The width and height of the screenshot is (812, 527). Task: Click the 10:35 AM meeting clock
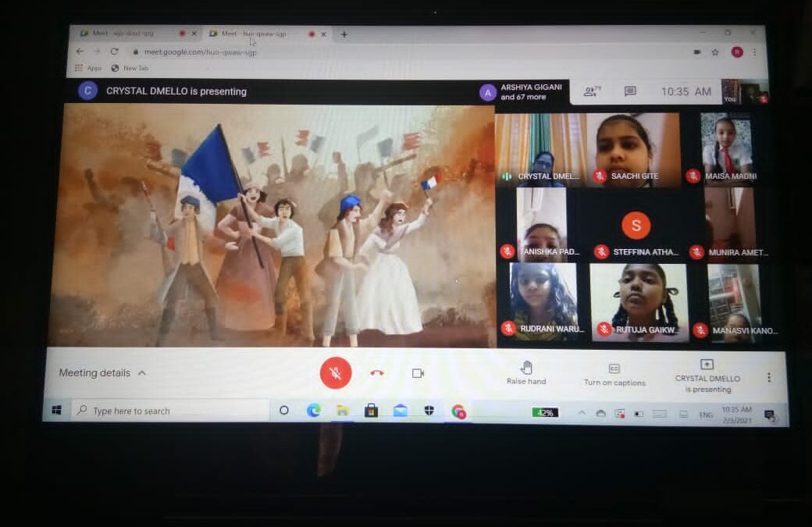[x=686, y=91]
